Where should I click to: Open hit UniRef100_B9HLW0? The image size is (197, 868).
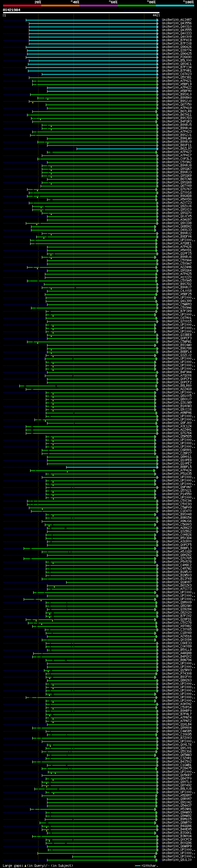click(x=177, y=138)
